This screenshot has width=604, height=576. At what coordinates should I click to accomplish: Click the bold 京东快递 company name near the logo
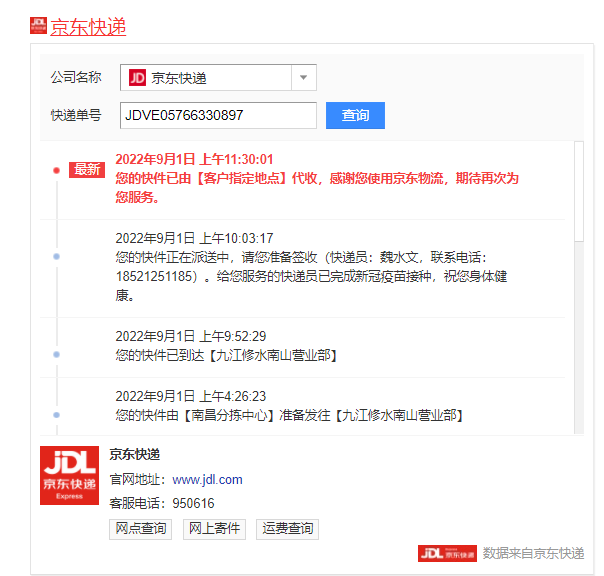click(134, 455)
